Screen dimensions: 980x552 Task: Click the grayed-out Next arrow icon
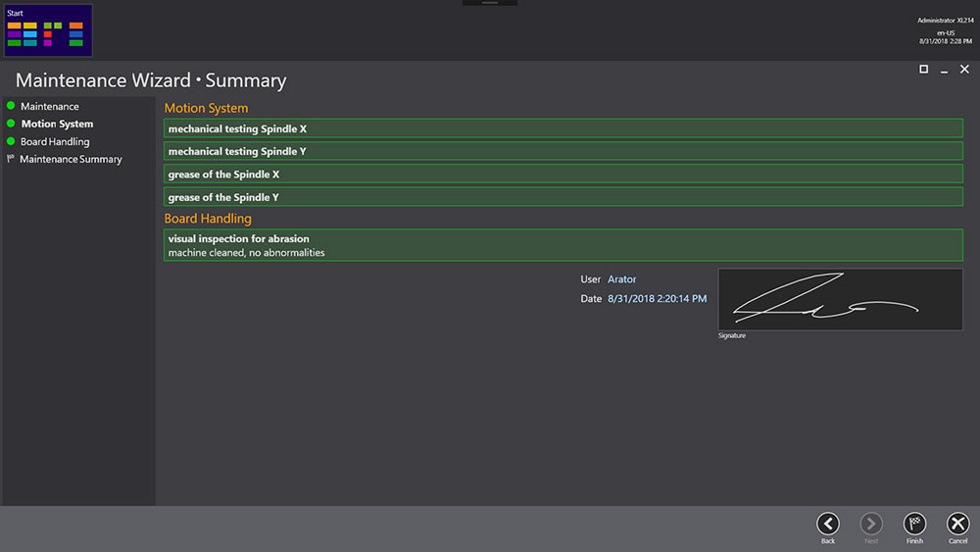(871, 524)
